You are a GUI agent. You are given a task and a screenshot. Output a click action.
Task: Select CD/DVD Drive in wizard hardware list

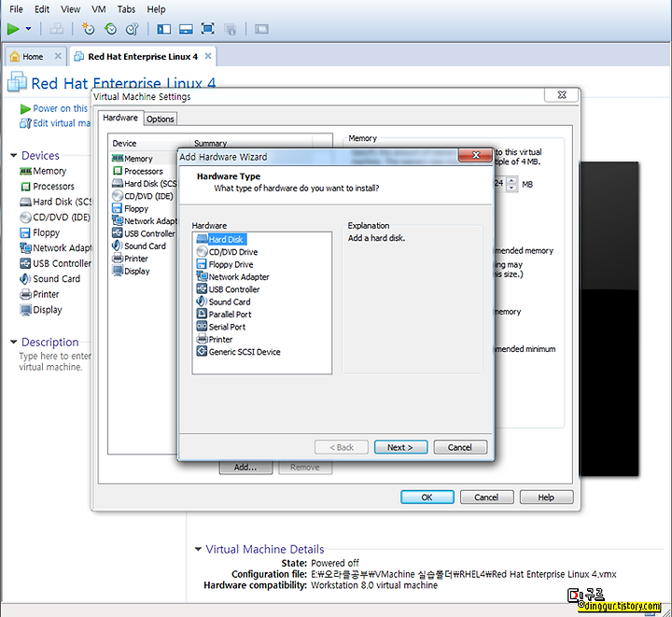(228, 251)
